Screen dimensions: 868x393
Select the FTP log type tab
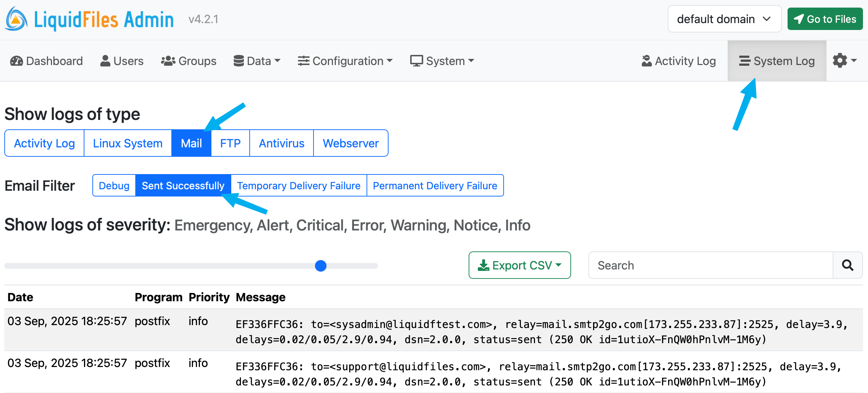[x=230, y=143]
